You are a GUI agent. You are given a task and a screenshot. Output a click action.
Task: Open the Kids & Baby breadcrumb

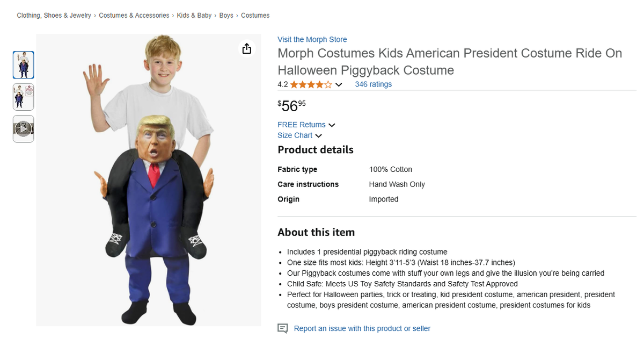[194, 16]
